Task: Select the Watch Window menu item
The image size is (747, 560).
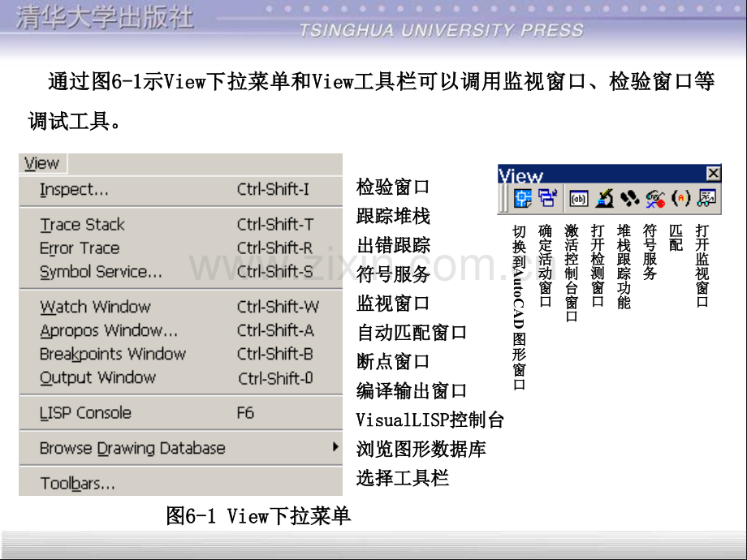Action: point(180,307)
